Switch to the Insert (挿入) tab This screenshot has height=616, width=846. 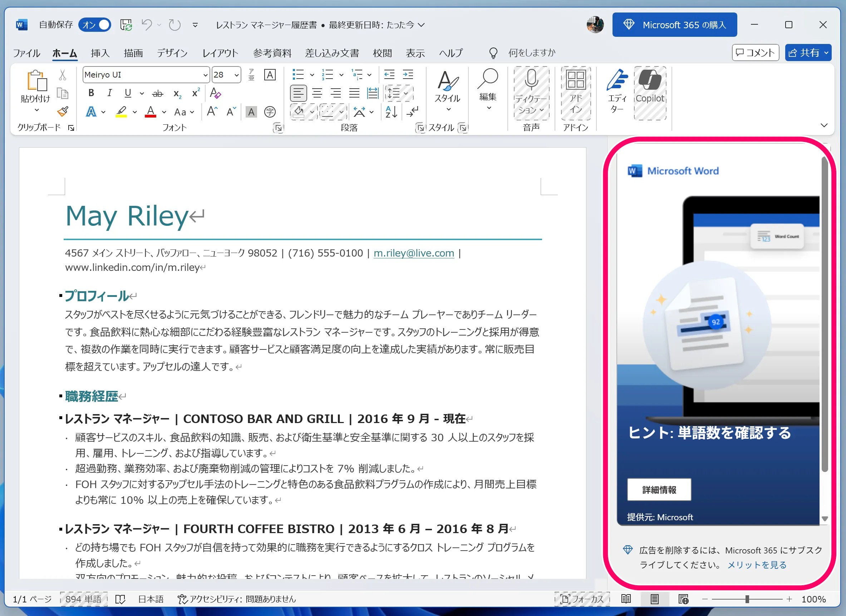[x=100, y=53]
